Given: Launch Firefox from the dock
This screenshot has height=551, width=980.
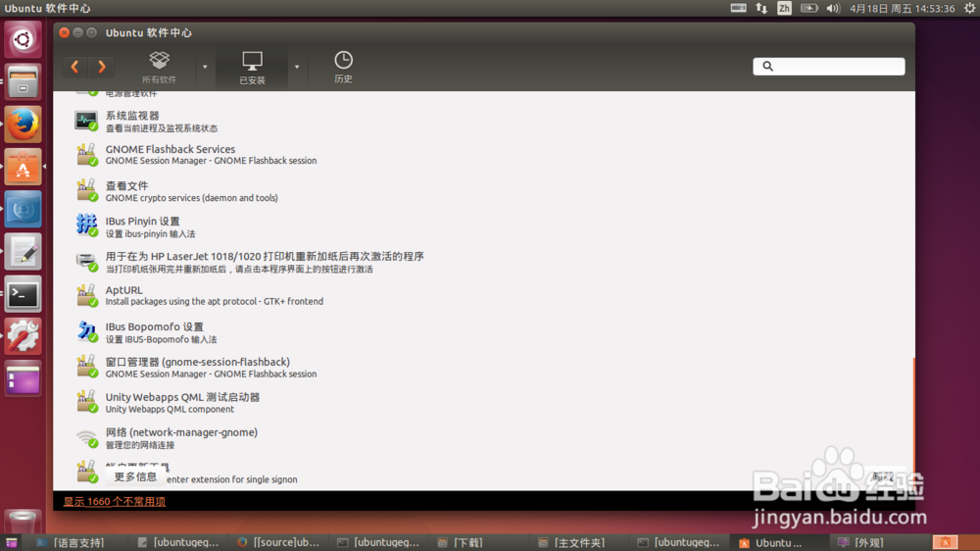Looking at the screenshot, I should tap(24, 124).
